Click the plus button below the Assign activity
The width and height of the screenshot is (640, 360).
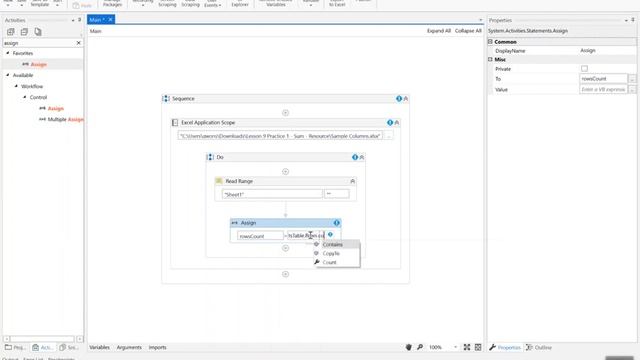285,248
